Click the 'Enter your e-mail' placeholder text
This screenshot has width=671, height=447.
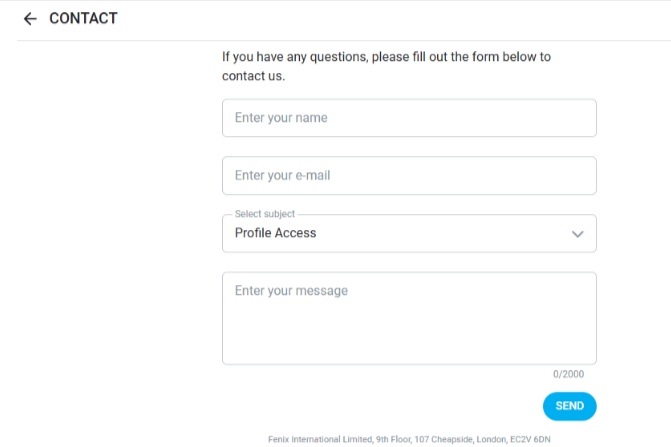[282, 175]
